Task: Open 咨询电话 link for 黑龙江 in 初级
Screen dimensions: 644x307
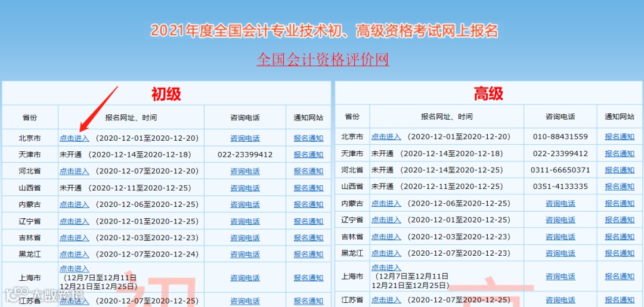Action: pos(245,255)
